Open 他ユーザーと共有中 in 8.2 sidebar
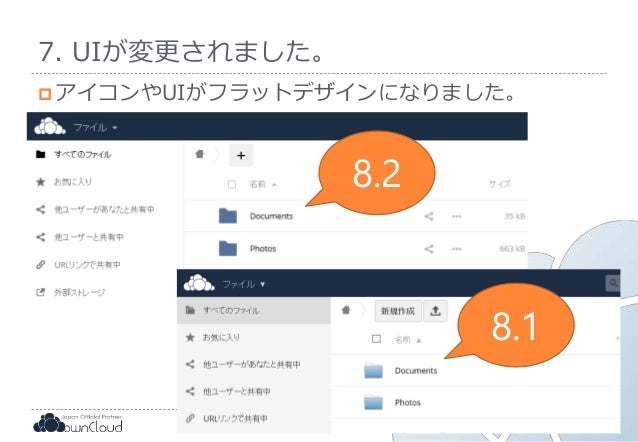 pos(89,237)
